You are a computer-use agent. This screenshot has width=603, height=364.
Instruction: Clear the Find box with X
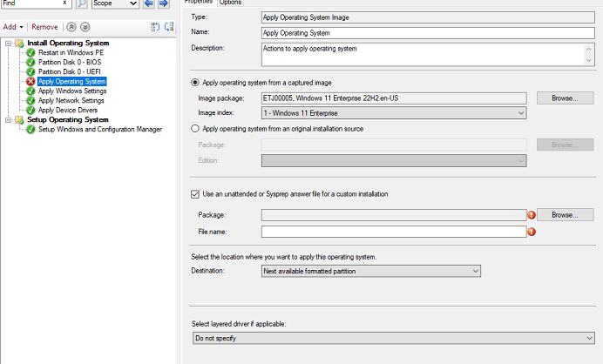click(x=64, y=3)
